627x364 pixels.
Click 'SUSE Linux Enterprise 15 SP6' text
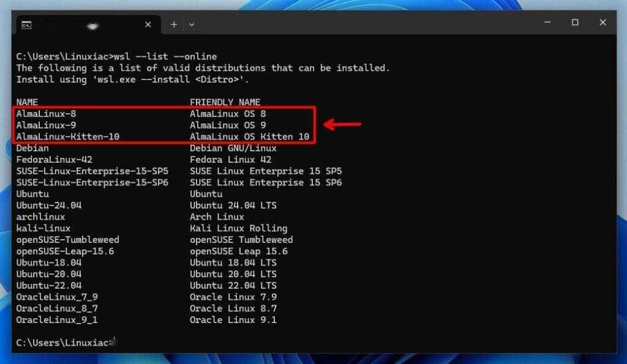tap(266, 182)
